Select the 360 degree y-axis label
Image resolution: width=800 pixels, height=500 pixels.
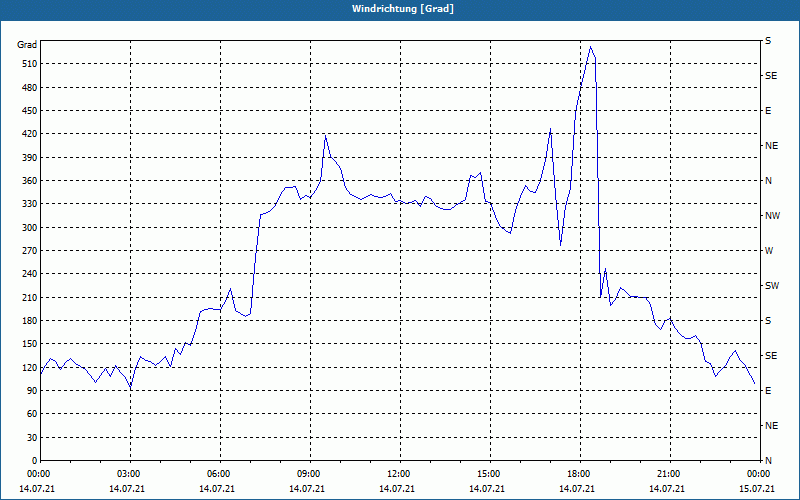click(x=28, y=181)
